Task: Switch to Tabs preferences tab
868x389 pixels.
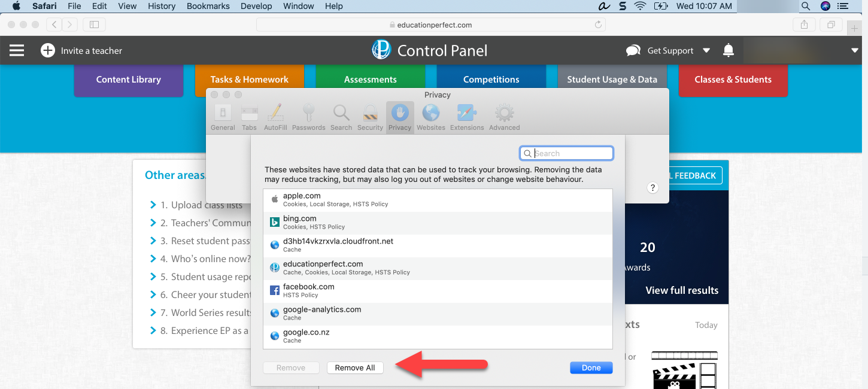Action: tap(249, 117)
